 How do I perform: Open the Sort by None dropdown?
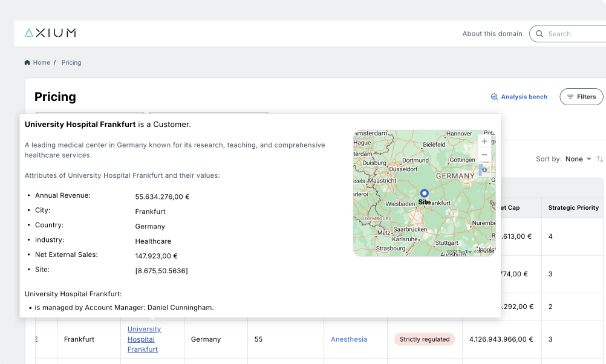pos(578,159)
